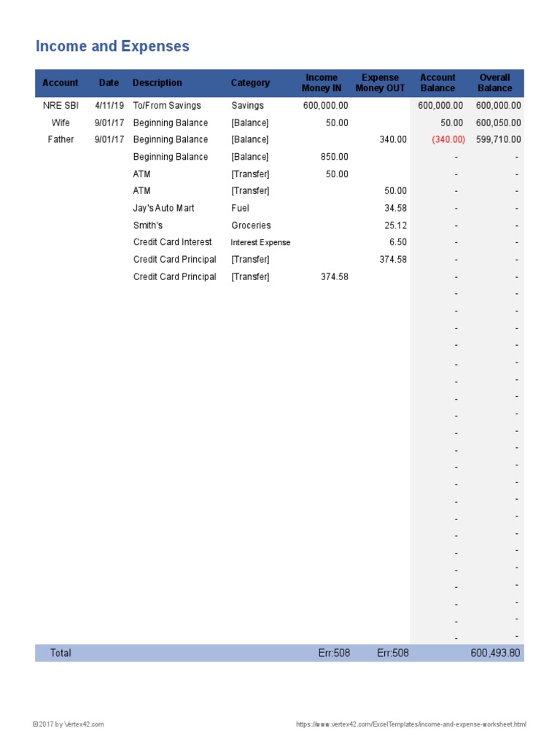The image size is (560, 747).
Task: Select the 'Fuel' category cell
Action: coord(241,208)
